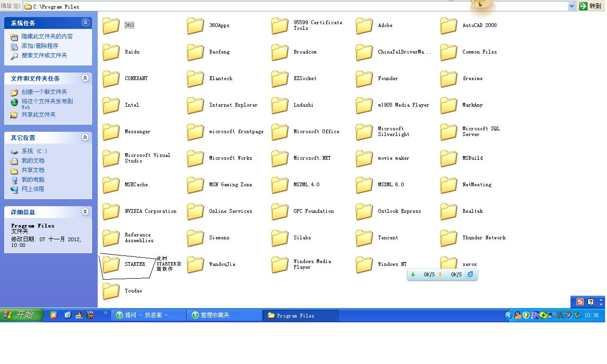Select the ChinaTelDriverMa... folder

tap(394, 52)
